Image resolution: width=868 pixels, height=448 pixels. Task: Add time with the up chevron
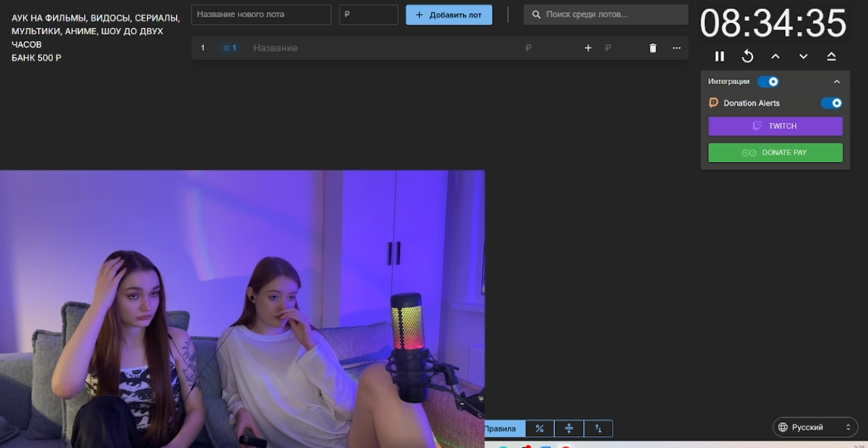[775, 56]
